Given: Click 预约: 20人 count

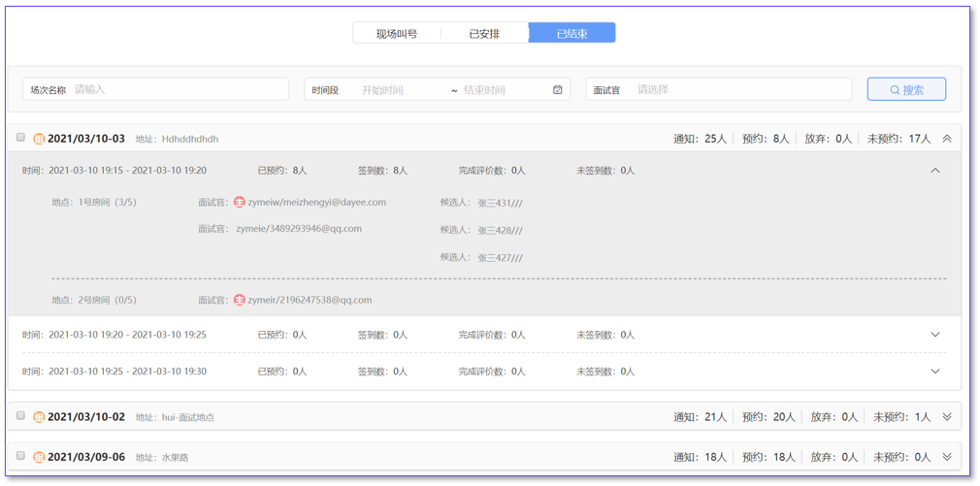Looking at the screenshot, I should [768, 417].
